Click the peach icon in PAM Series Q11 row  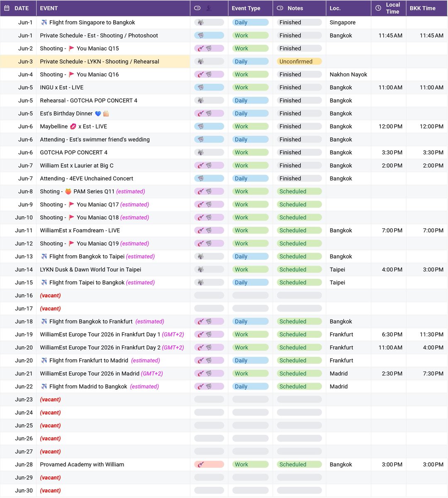[68, 192]
